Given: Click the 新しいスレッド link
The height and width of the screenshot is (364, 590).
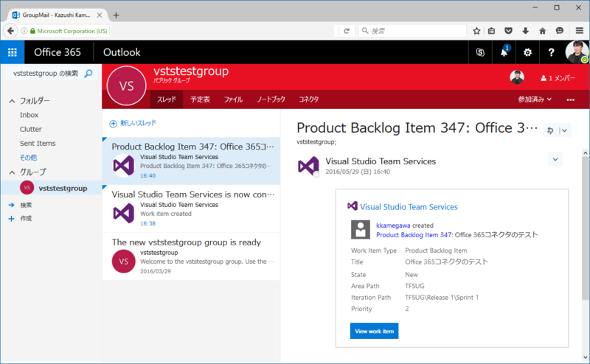Looking at the screenshot, I should (x=138, y=123).
